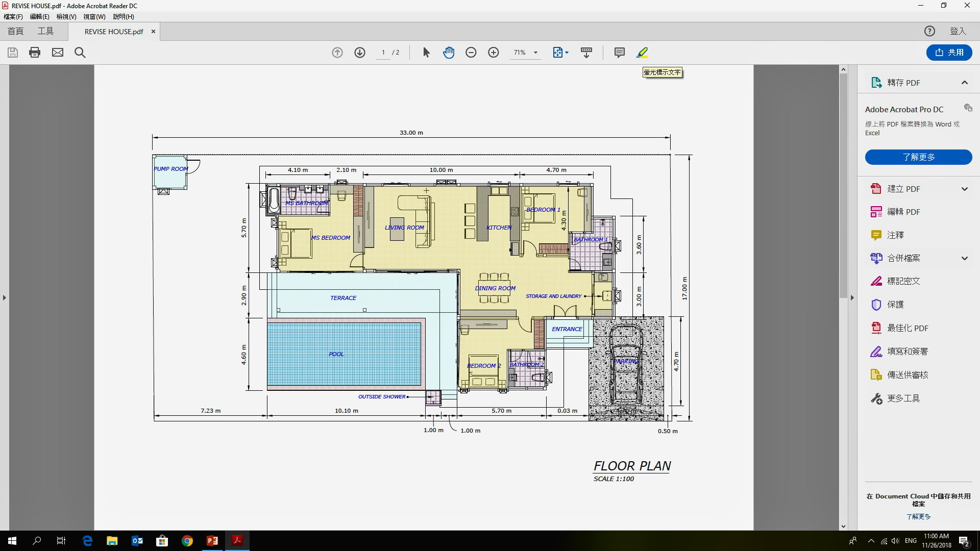
Task: Click the Zoom in plus icon
Action: point(494,53)
